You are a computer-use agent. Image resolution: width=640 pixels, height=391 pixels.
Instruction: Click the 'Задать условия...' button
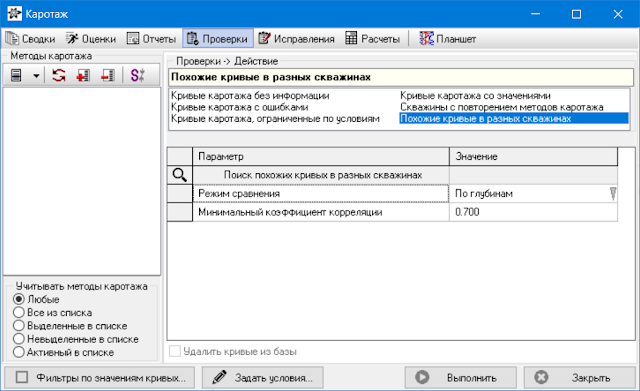point(263,378)
